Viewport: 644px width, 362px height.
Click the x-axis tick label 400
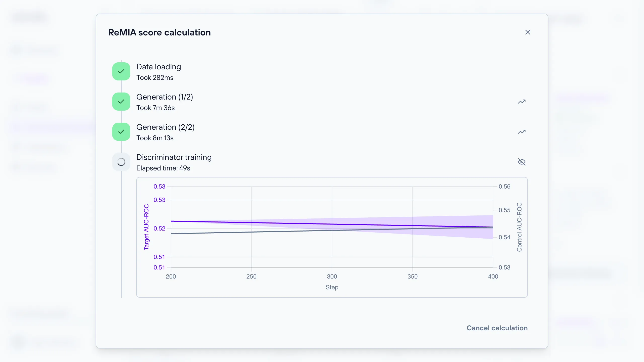coord(493,277)
